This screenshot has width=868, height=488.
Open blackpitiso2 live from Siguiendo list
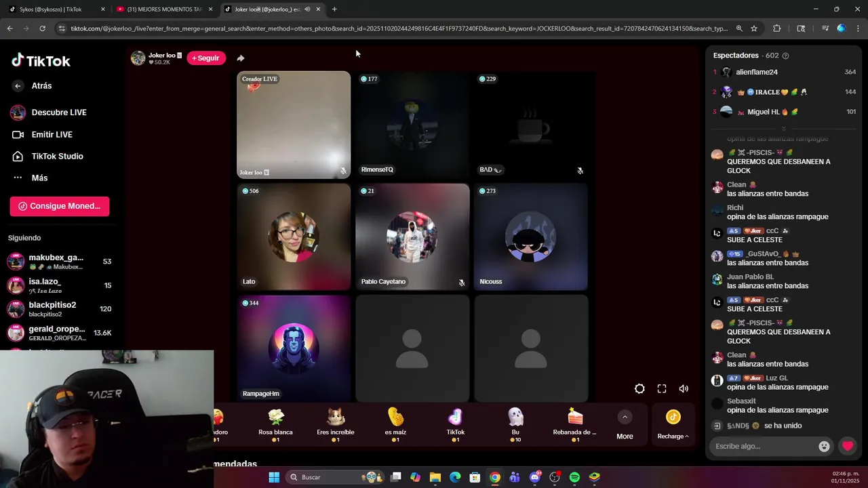(60, 309)
